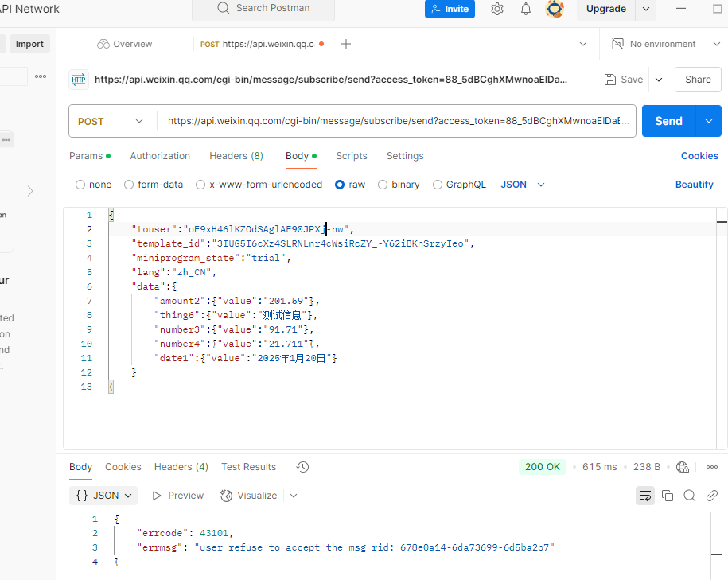Switch to the Params tab
This screenshot has width=728, height=580.
pyautogui.click(x=90, y=156)
